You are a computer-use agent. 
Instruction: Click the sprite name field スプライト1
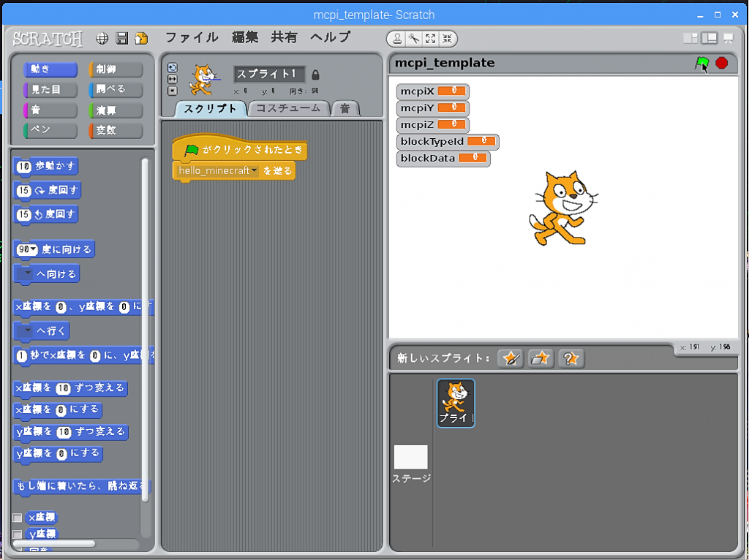coord(269,74)
